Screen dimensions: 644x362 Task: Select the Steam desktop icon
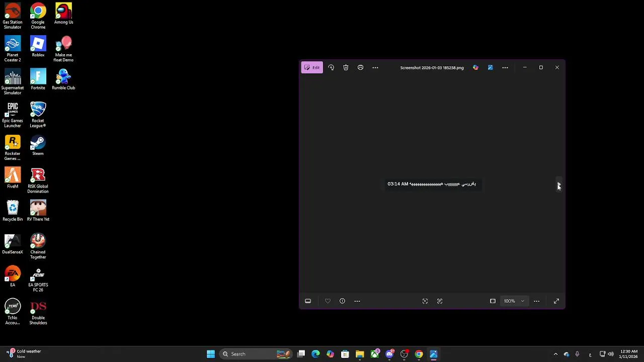[x=38, y=146]
